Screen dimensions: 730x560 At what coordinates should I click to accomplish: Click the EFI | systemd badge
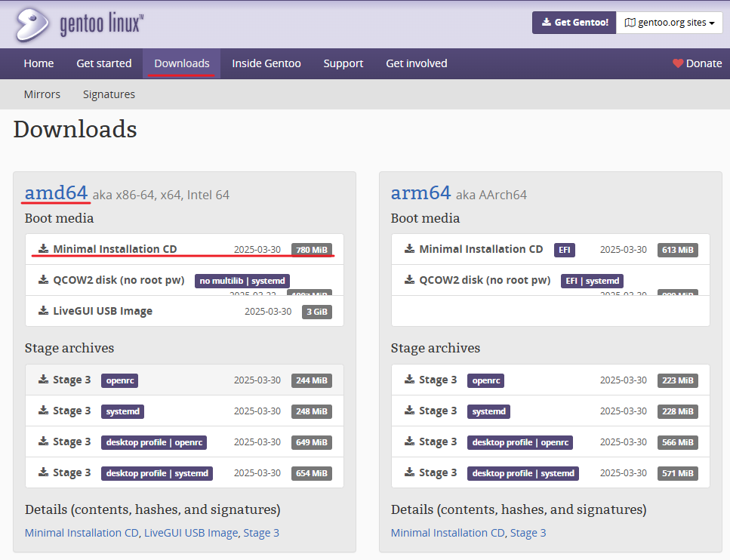pos(592,281)
